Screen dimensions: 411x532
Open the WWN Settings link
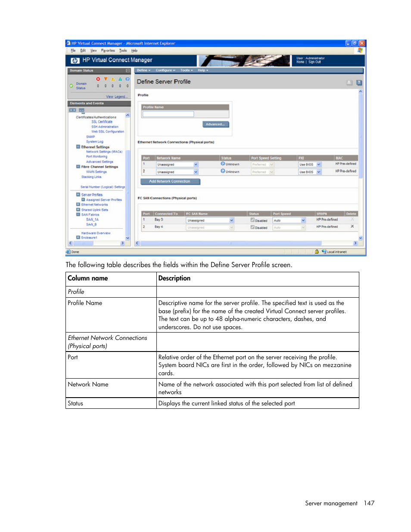point(96,172)
